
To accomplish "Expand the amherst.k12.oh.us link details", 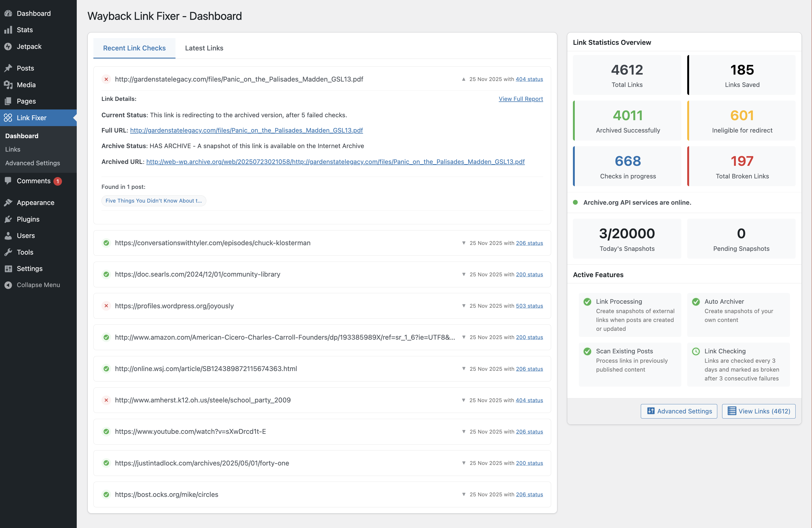I will tap(463, 401).
